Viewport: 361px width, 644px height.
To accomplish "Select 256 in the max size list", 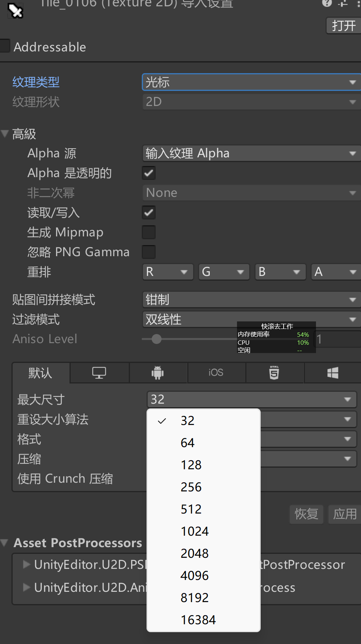I will [191, 487].
